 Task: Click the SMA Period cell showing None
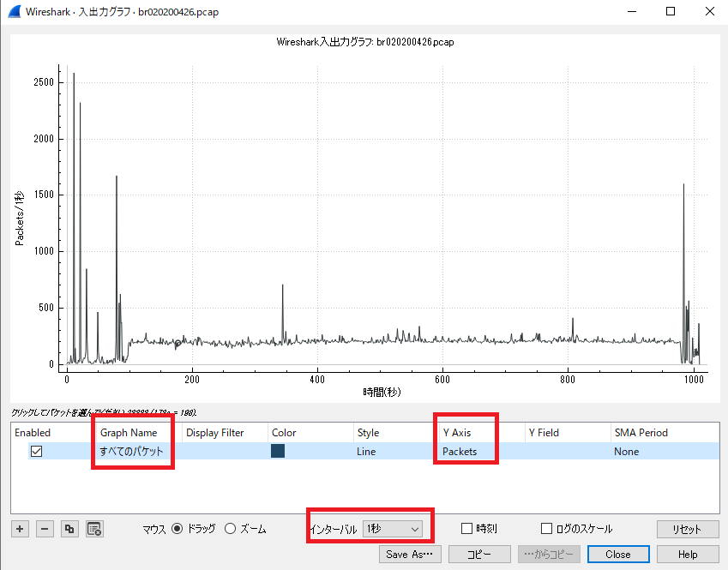pos(665,451)
